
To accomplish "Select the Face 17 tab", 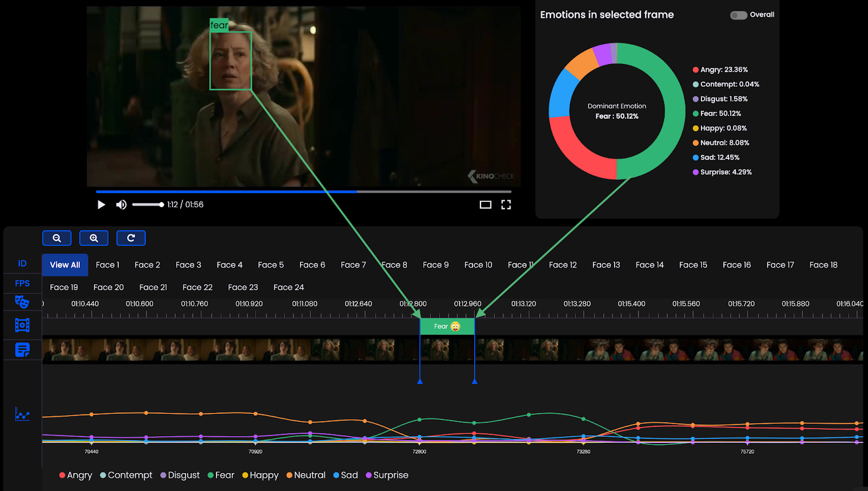I will (x=780, y=265).
